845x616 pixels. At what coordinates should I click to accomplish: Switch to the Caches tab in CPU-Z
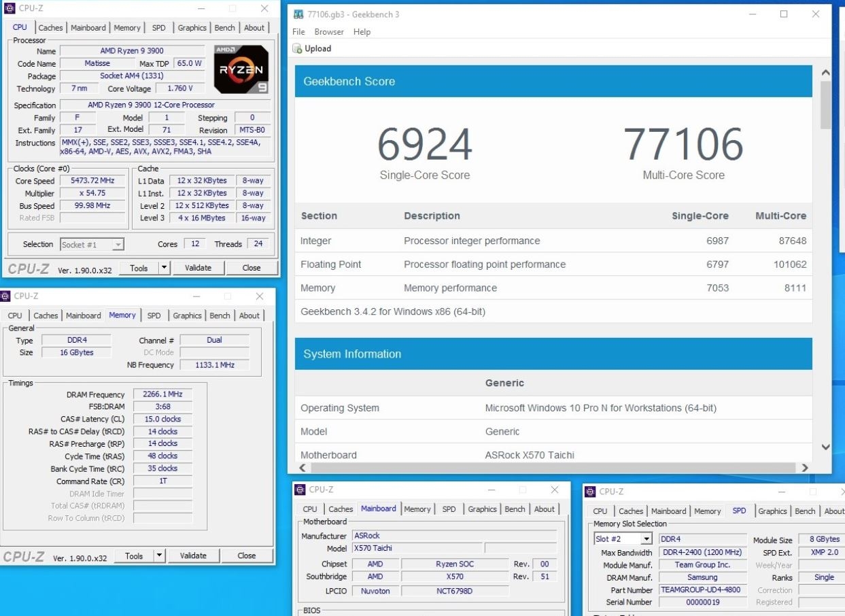50,28
